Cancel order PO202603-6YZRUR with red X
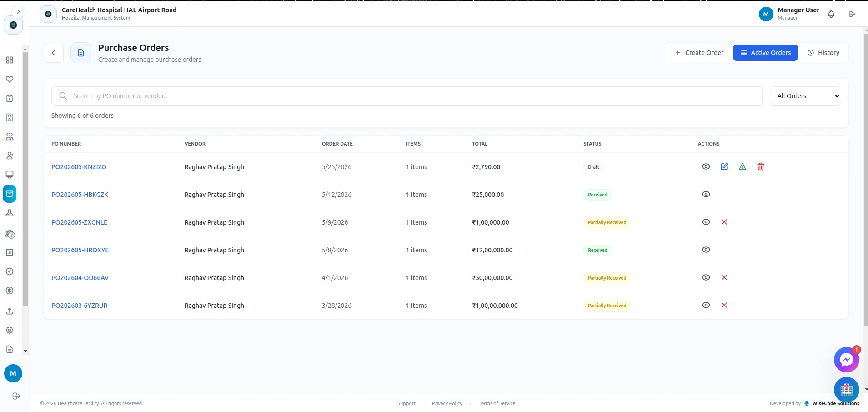The height and width of the screenshot is (412, 868). pyautogui.click(x=724, y=305)
